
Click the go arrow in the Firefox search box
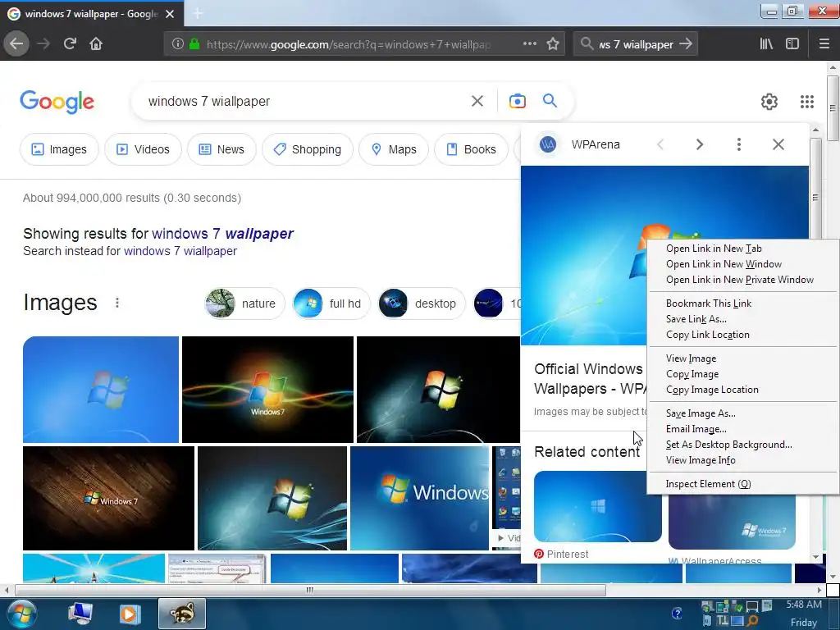click(685, 44)
